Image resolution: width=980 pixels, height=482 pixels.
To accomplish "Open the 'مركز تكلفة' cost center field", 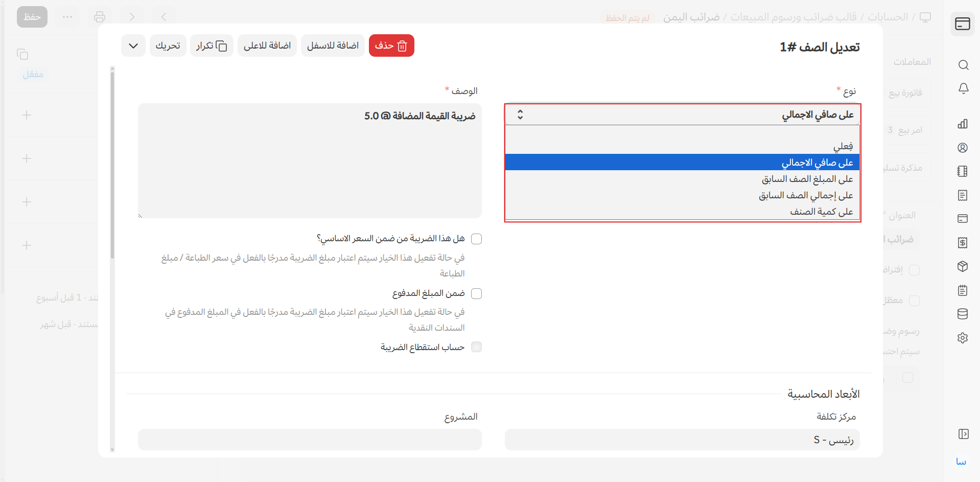I will coord(682,440).
